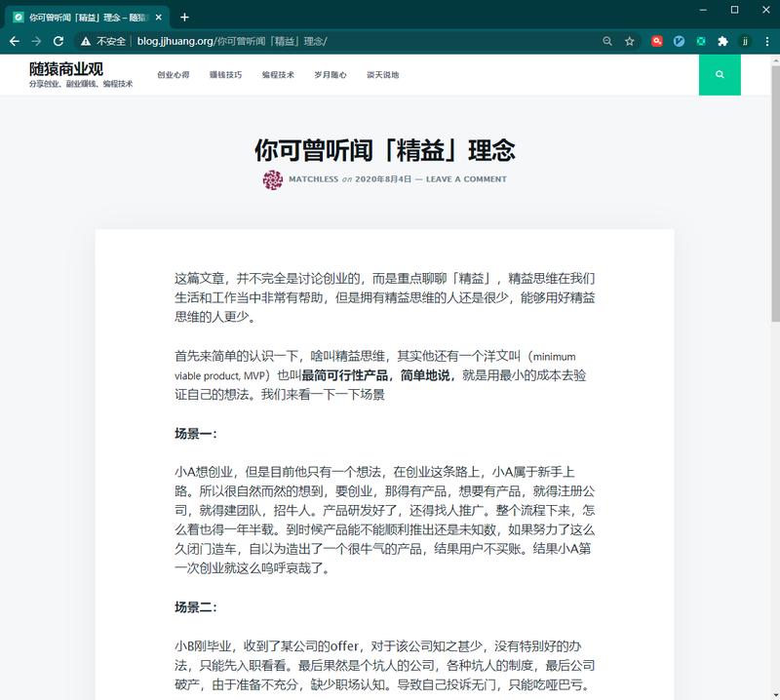780x700 pixels.
Task: Open the site's green search button
Action: [x=720, y=74]
